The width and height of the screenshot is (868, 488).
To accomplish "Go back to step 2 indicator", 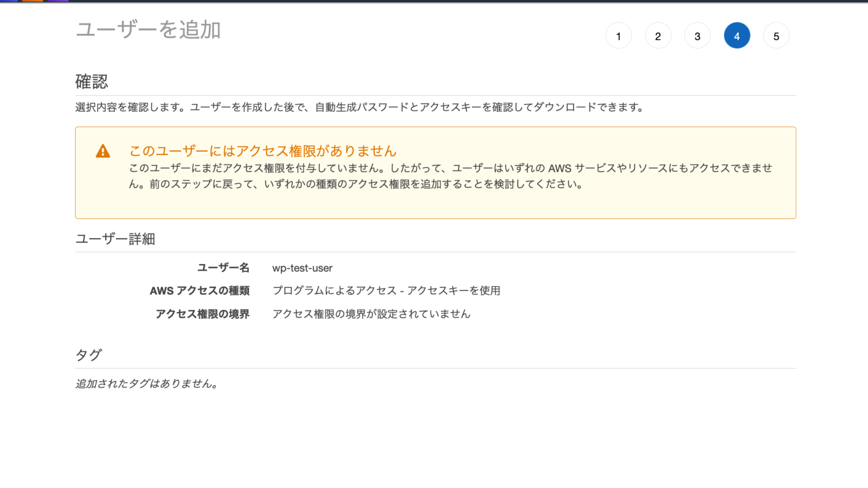I will point(658,35).
